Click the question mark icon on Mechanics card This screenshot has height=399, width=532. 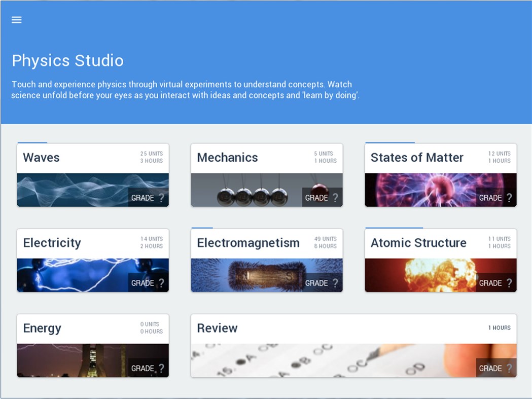pyautogui.click(x=336, y=198)
